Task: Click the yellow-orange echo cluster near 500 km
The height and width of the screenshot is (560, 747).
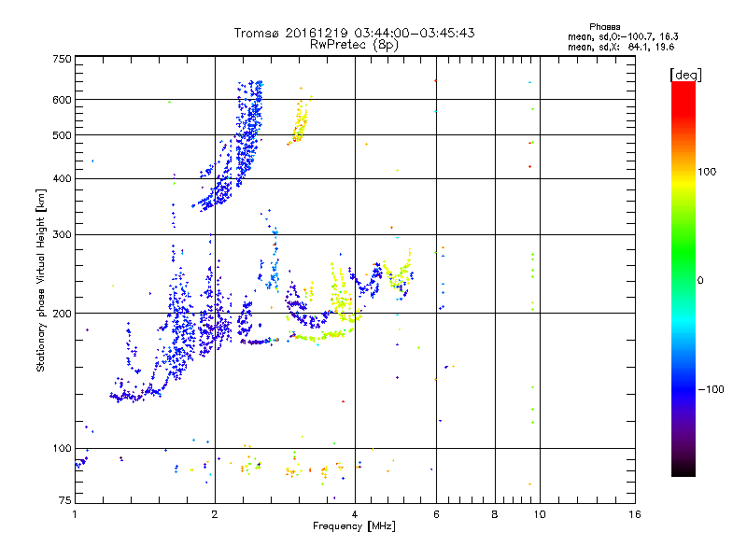Action: (299, 119)
